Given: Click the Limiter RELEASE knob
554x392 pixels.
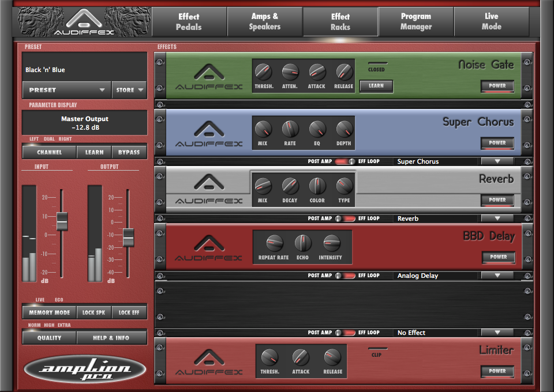Looking at the screenshot, I should point(332,357).
